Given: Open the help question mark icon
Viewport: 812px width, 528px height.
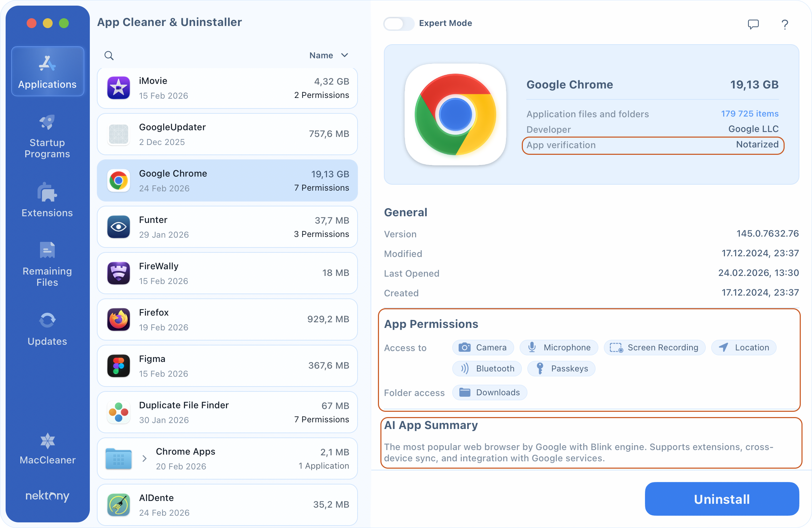Looking at the screenshot, I should [x=785, y=24].
